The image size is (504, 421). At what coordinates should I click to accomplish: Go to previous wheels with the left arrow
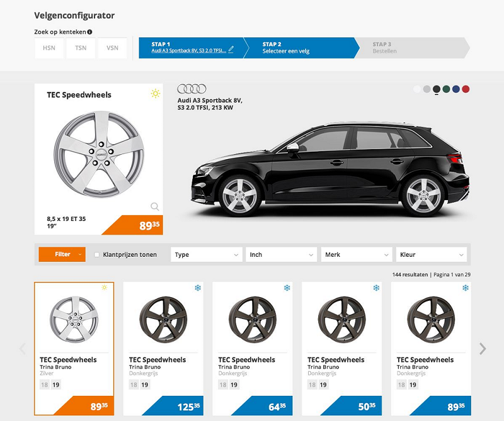pyautogui.click(x=23, y=349)
